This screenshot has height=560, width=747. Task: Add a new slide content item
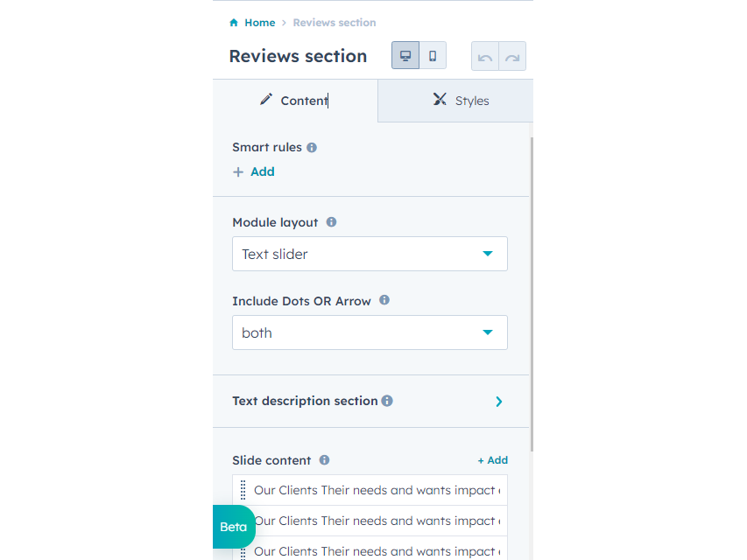coord(492,460)
